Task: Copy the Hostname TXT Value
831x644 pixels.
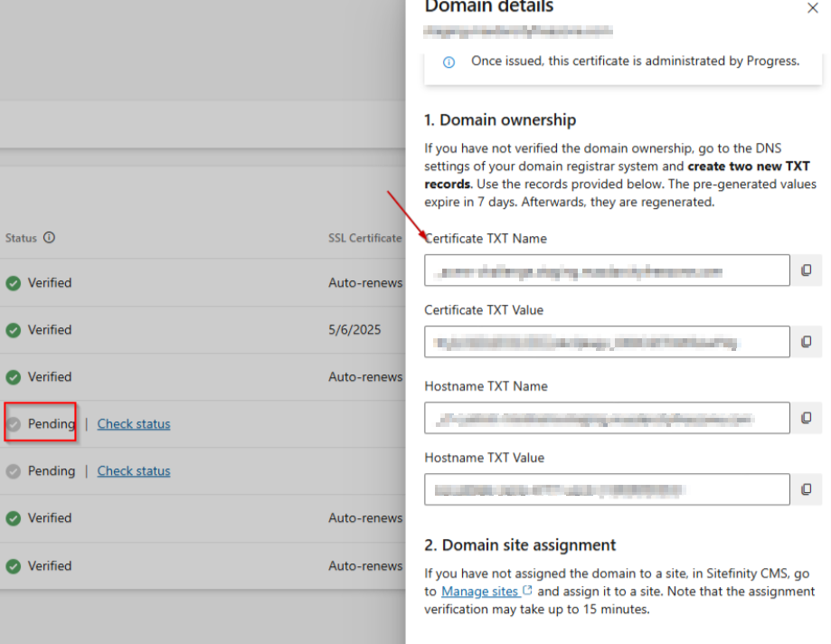Action: (807, 489)
